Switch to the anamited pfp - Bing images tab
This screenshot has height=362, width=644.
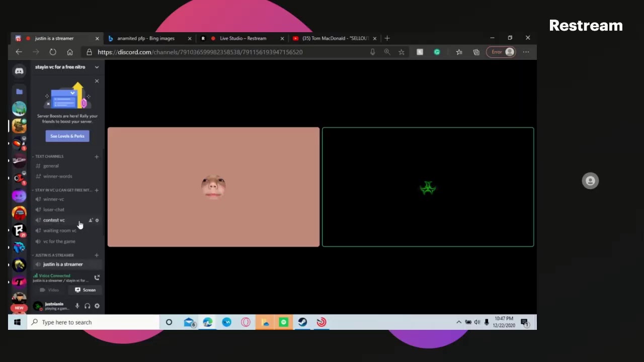point(146,38)
